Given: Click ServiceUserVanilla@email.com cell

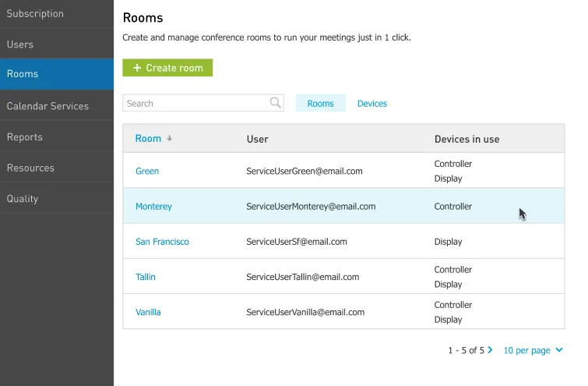Looking at the screenshot, I should pos(305,312).
